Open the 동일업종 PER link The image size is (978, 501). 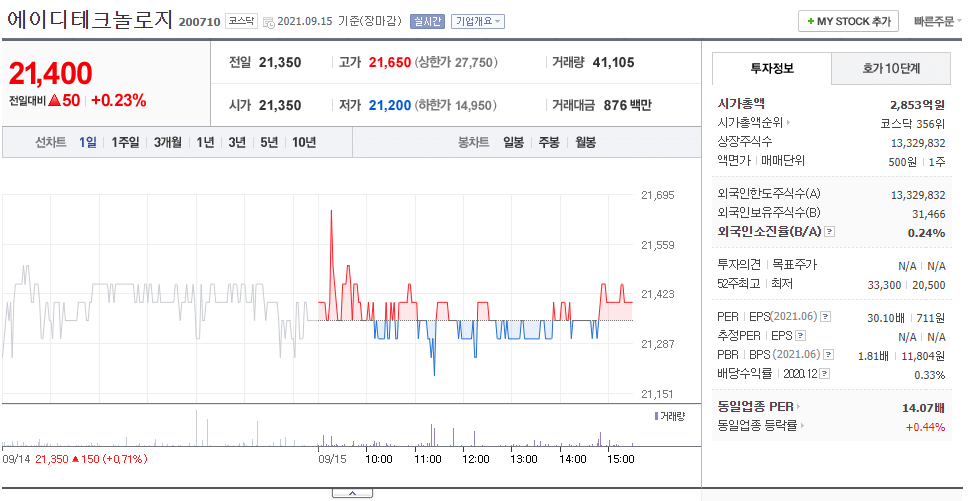pos(755,407)
